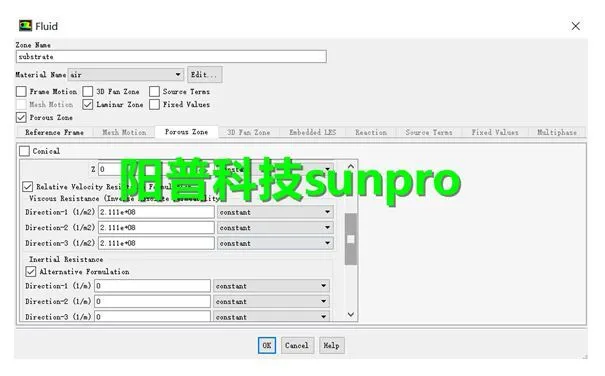Viewport: 605px width, 376px height.
Task: Toggle the Mesh Motion checkbox
Action: pyautogui.click(x=21, y=104)
